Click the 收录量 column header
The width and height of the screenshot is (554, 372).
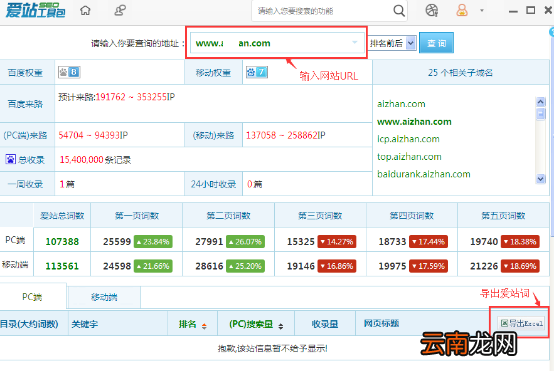pos(325,324)
